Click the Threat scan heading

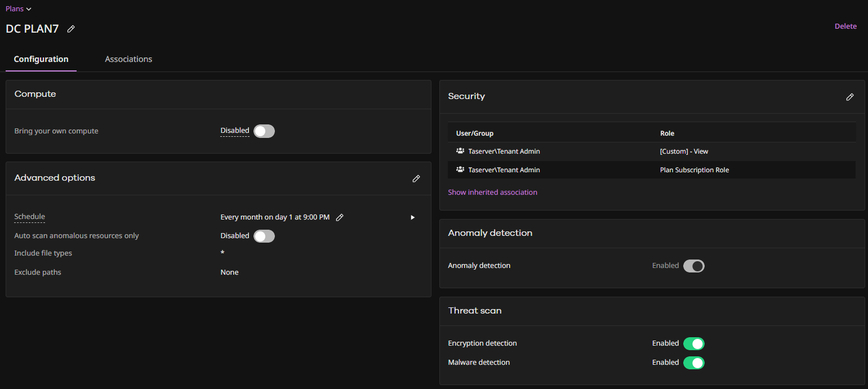[x=475, y=311]
